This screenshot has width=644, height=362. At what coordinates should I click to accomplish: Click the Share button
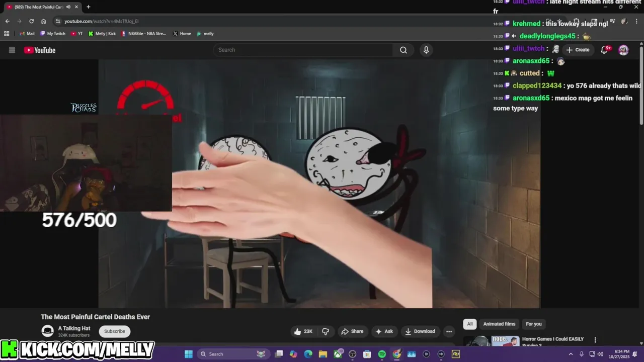point(352,331)
